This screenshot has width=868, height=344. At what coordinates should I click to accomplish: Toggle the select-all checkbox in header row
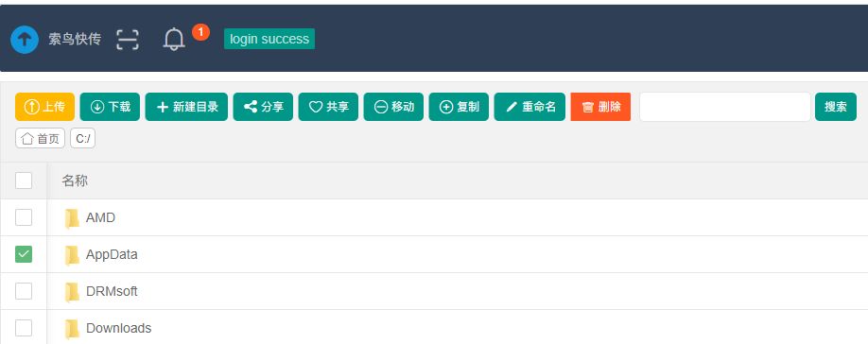pos(24,181)
